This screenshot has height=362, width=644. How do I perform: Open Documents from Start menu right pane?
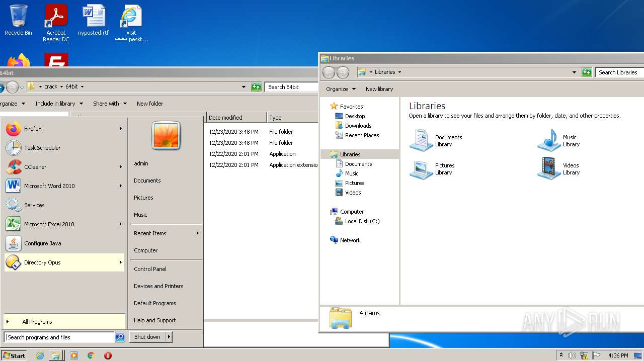147,180
